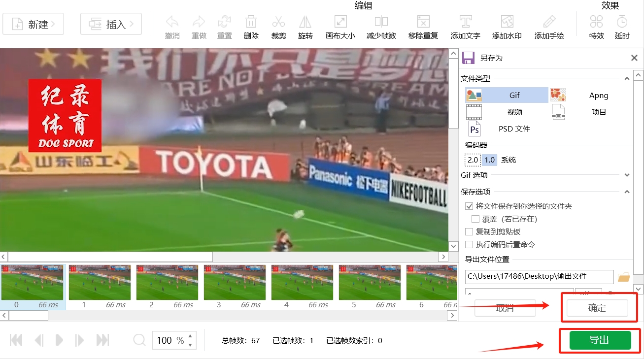Select 项目 project file type
The height and width of the screenshot is (359, 644).
(590, 112)
